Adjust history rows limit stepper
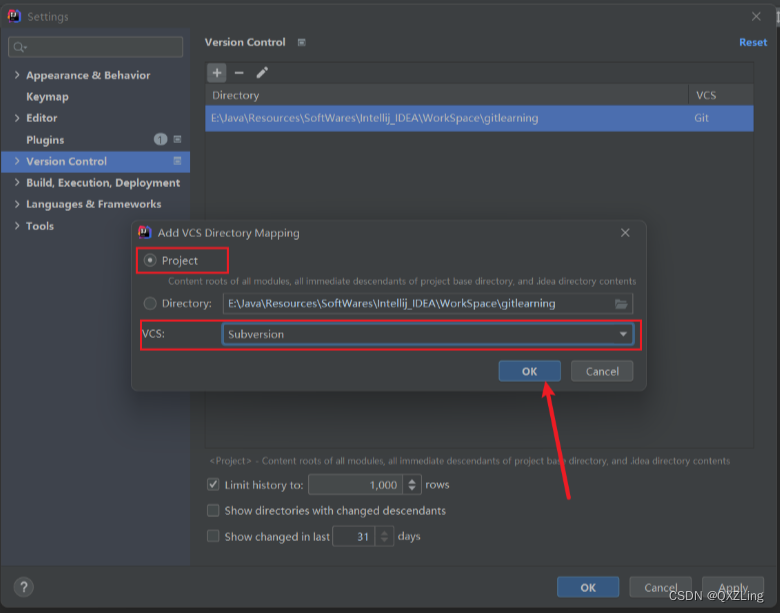This screenshot has height=613, width=780. pos(412,485)
